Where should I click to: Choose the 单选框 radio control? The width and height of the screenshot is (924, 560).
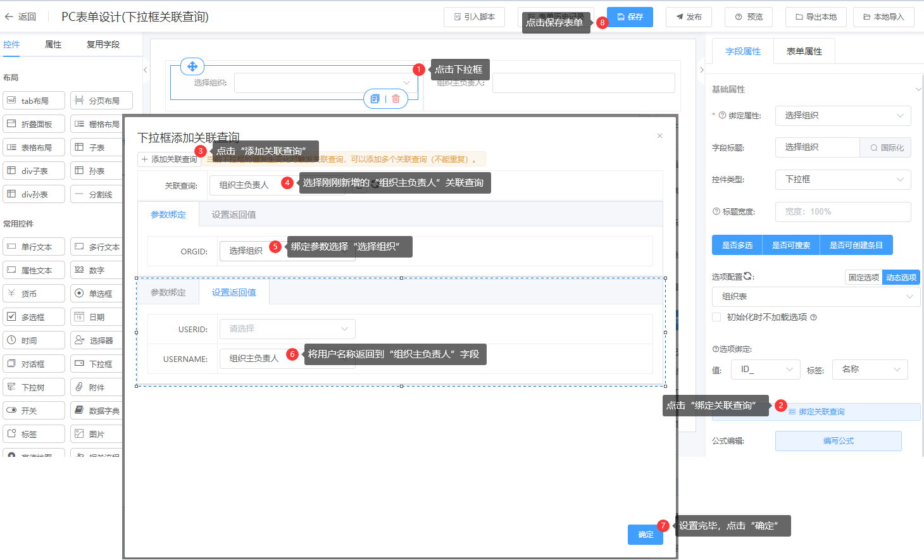(97, 294)
